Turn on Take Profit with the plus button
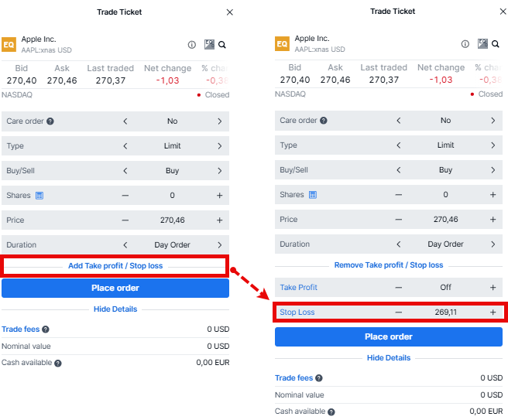The width and height of the screenshot is (508, 420). click(493, 288)
